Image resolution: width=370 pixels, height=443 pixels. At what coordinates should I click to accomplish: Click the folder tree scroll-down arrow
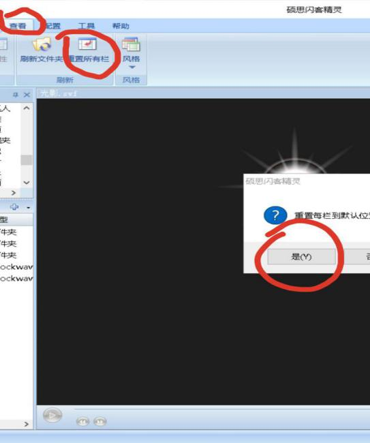(x=27, y=182)
